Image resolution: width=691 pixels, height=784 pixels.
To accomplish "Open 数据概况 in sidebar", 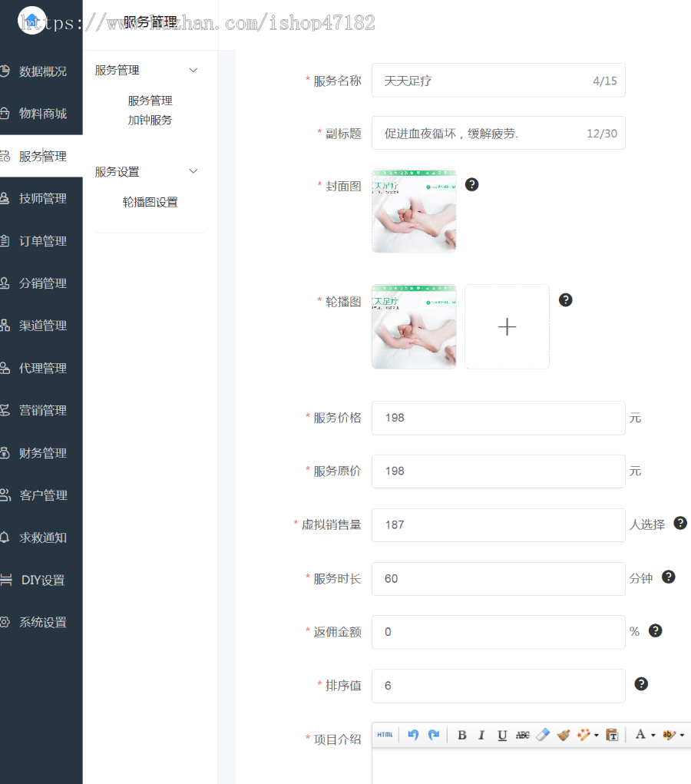I will [x=41, y=71].
